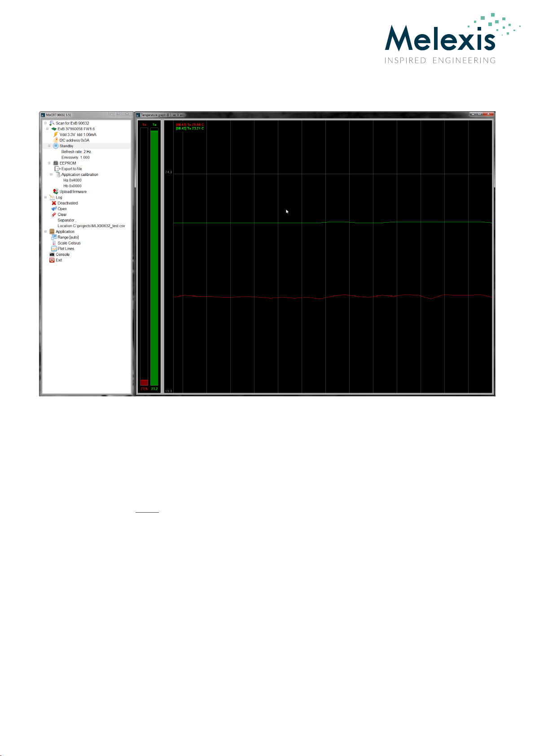Image resolution: width=535 pixels, height=756 pixels.
Task: Click the red X Deactivated icon
Action: coord(54,203)
